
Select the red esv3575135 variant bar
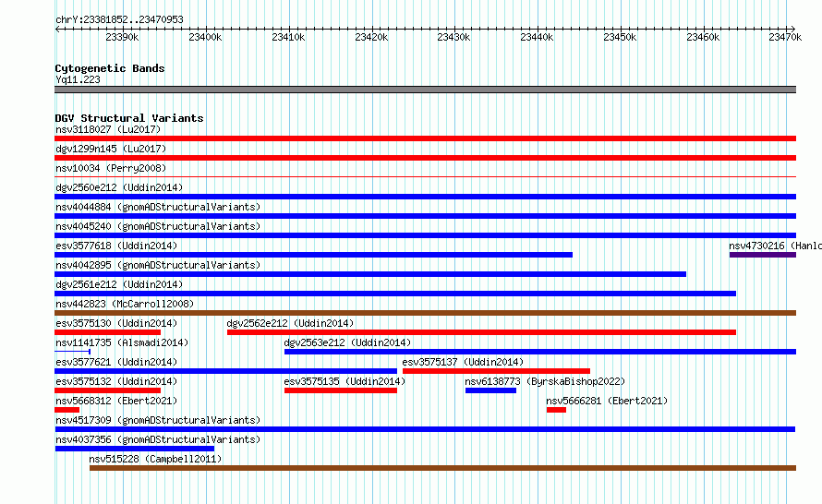[x=340, y=390]
